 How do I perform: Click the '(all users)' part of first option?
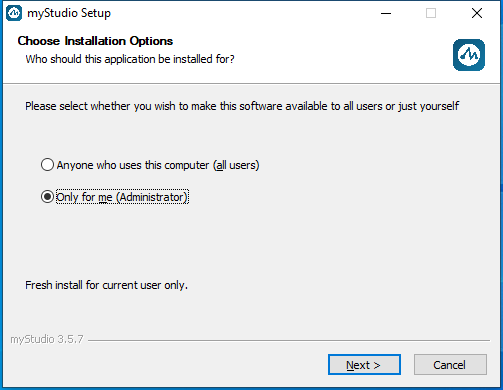click(x=236, y=165)
